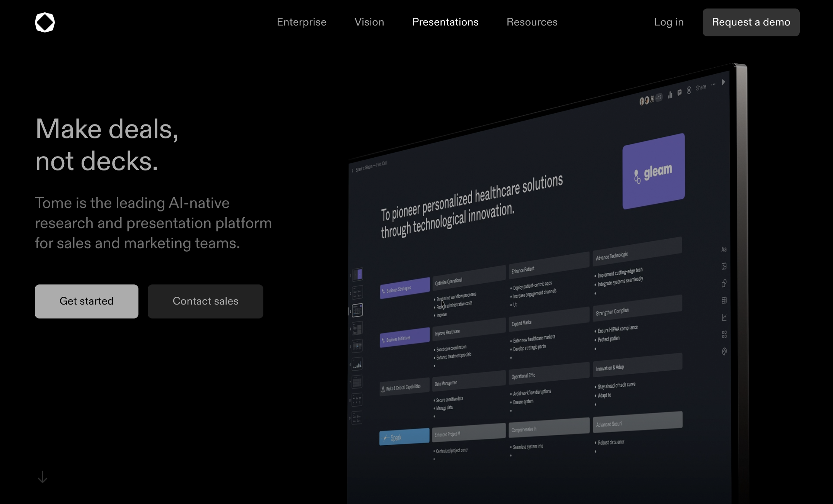Click the purple gleam logo card
Screen dimensions: 833x504
click(654, 171)
